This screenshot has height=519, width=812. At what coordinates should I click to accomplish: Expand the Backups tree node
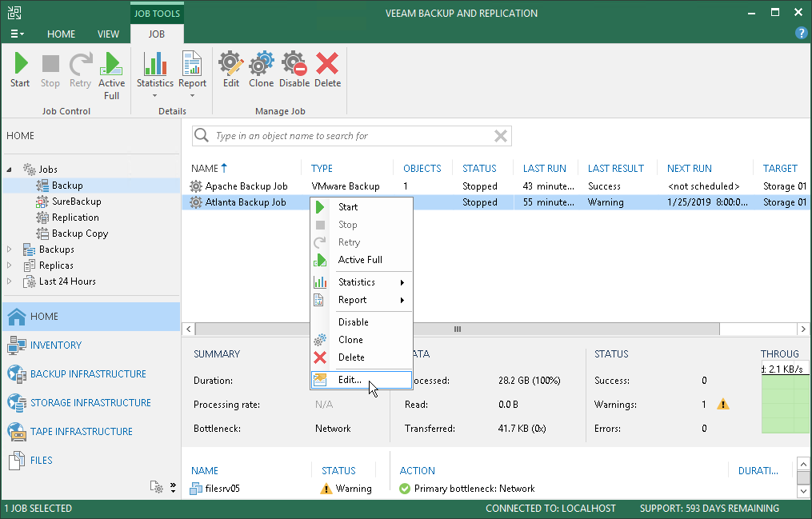click(10, 250)
